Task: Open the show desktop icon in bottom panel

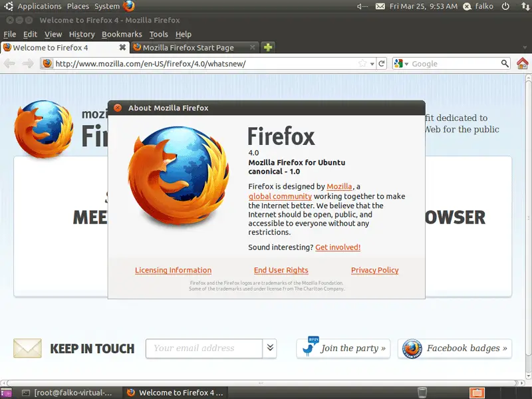Action: [6, 393]
